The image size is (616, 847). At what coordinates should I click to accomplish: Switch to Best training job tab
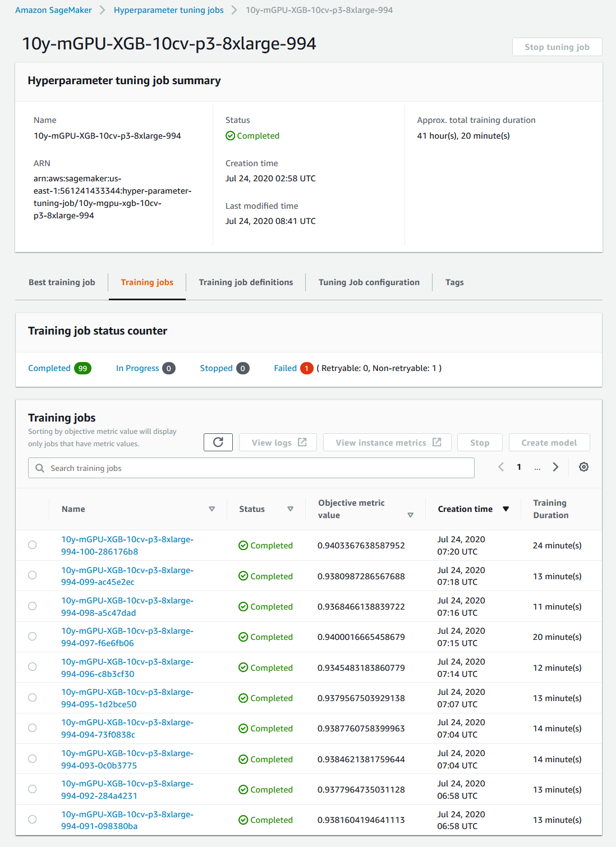62,282
